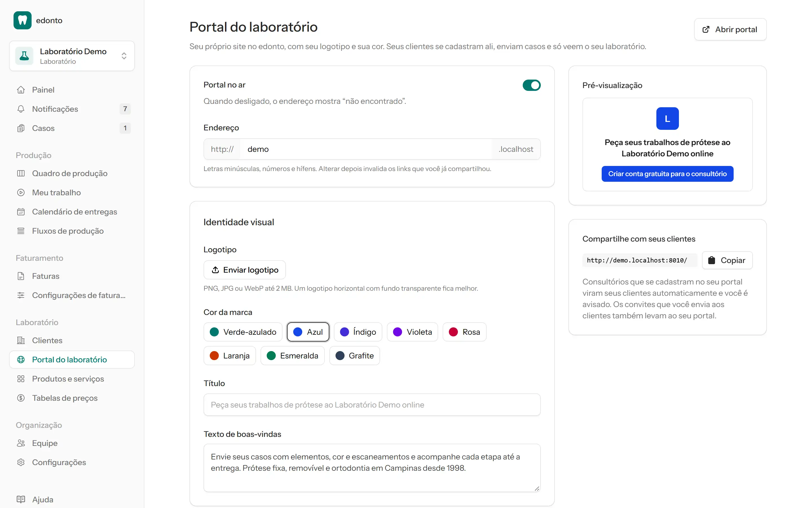Click the Calendário de entregas calendar icon

tap(21, 212)
